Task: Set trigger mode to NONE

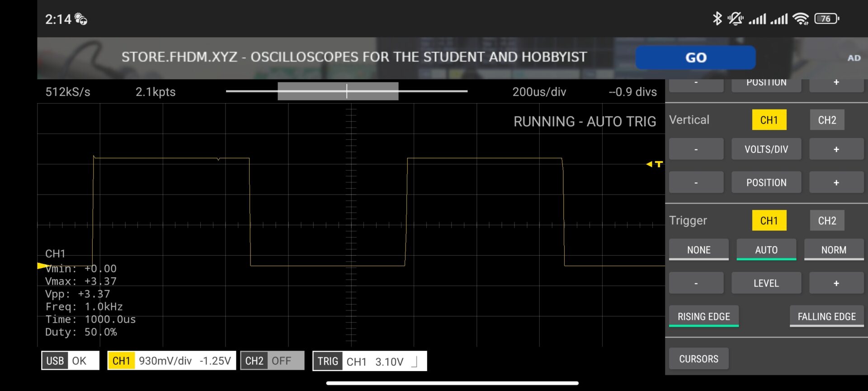Action: (x=698, y=250)
